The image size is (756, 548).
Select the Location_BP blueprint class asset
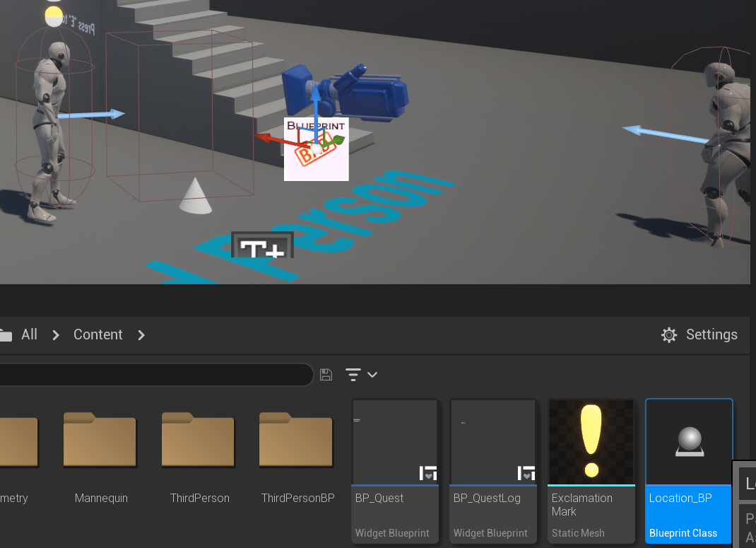click(x=689, y=471)
